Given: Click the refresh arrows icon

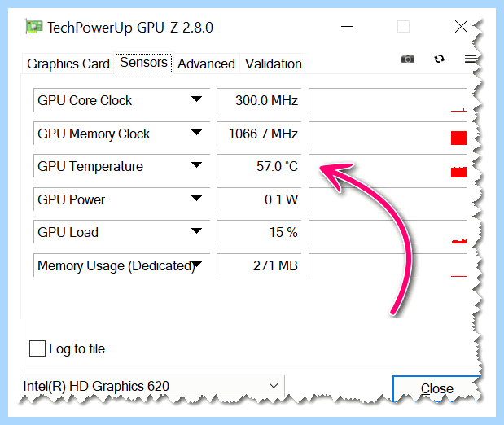Looking at the screenshot, I should 439,59.
